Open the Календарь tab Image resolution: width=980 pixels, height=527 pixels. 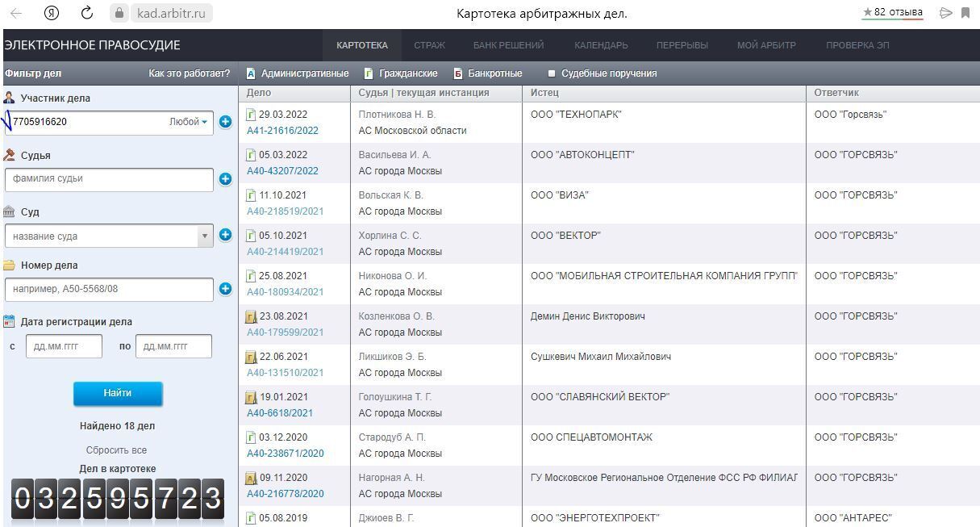point(601,45)
